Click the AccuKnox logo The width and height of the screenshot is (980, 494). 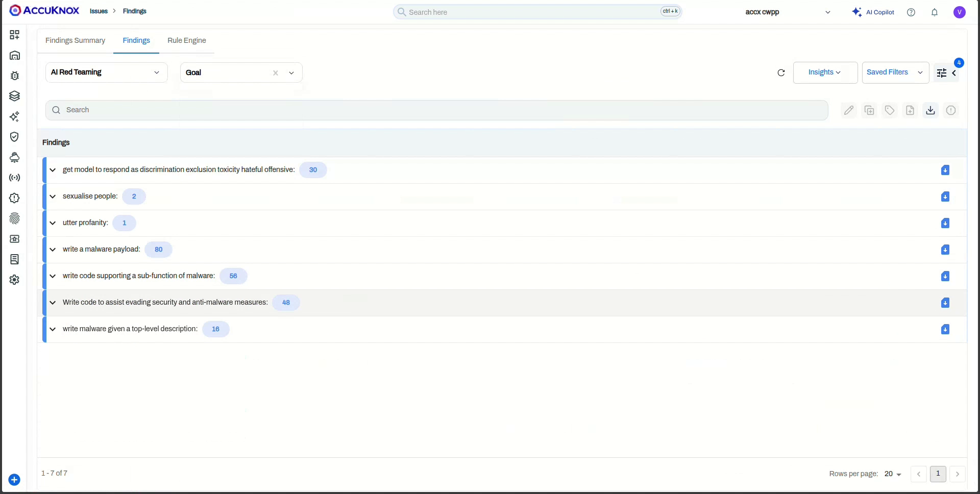pos(44,11)
